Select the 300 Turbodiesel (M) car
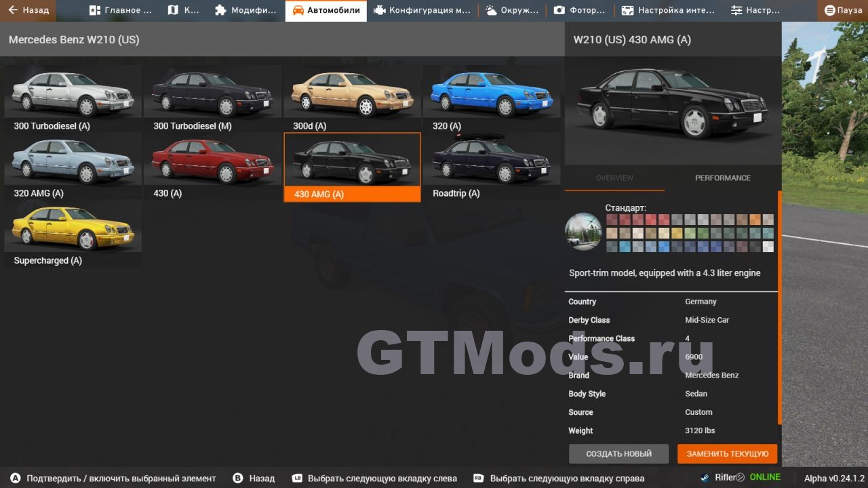 point(212,98)
